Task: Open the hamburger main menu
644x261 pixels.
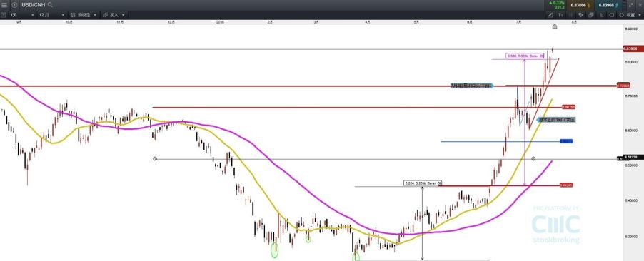Action: (4, 5)
